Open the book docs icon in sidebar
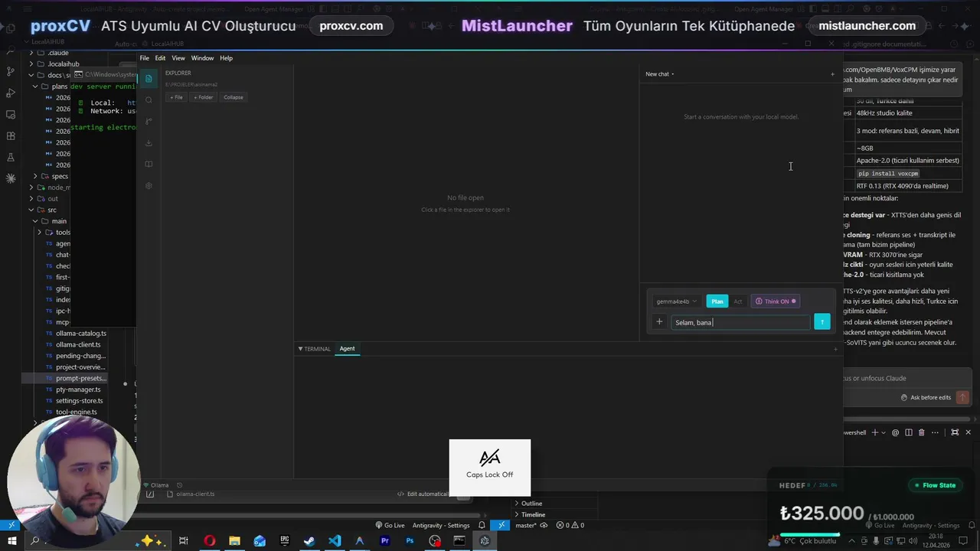The image size is (980, 551). click(x=149, y=165)
